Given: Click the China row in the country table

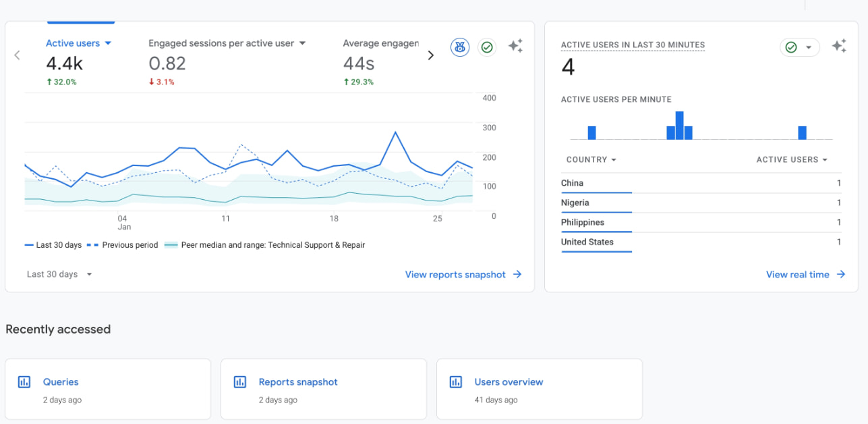Looking at the screenshot, I should point(701,183).
